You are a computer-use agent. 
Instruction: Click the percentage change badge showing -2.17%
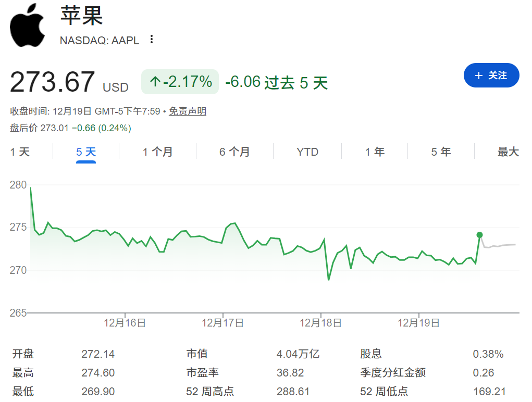[180, 82]
